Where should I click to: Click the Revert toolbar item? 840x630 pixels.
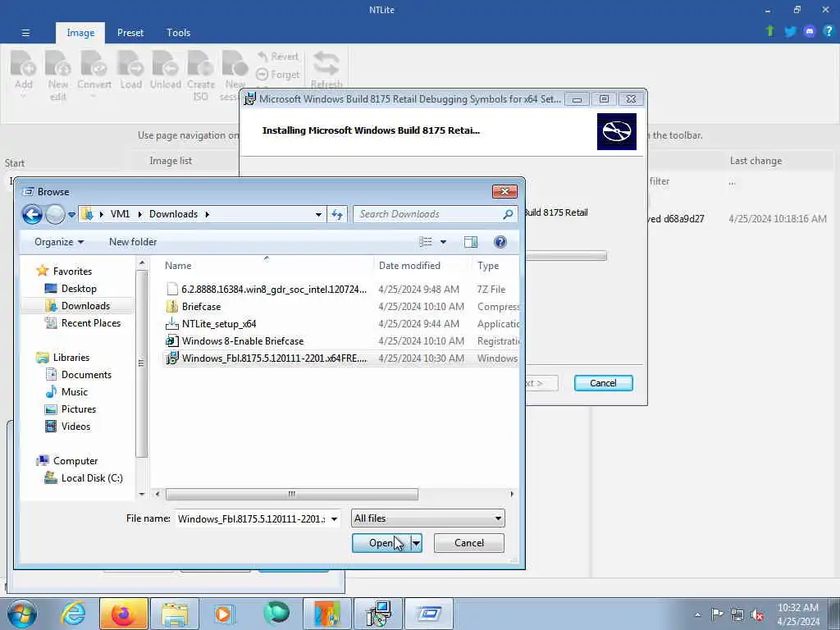[x=278, y=57]
